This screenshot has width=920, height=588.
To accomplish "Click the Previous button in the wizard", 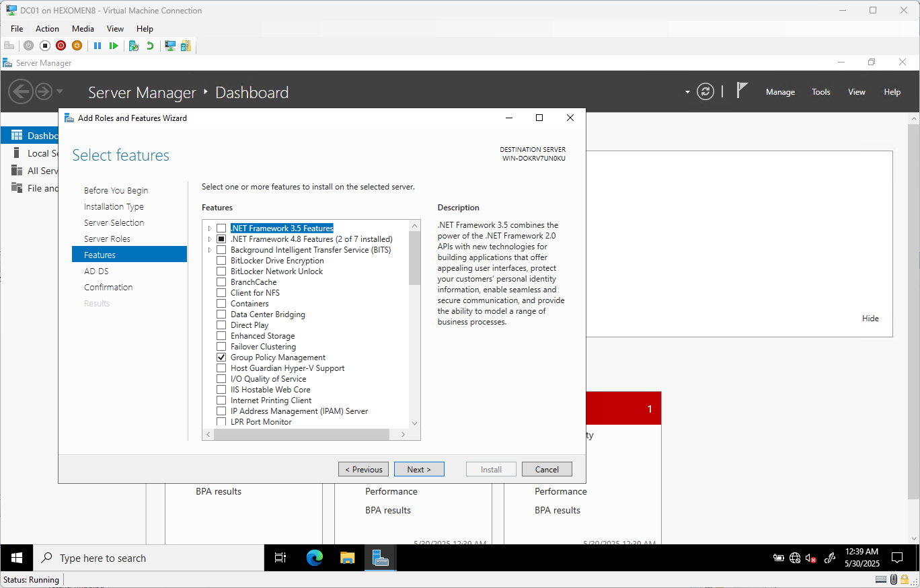I will (363, 469).
